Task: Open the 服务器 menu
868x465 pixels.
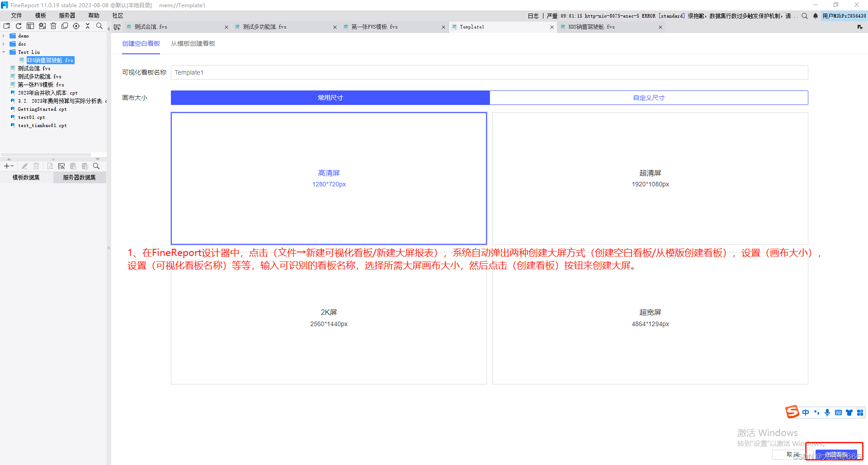Action: [67, 16]
